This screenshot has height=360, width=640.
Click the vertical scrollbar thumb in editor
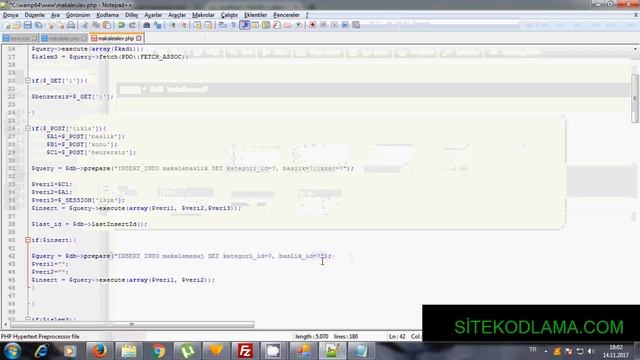635,98
